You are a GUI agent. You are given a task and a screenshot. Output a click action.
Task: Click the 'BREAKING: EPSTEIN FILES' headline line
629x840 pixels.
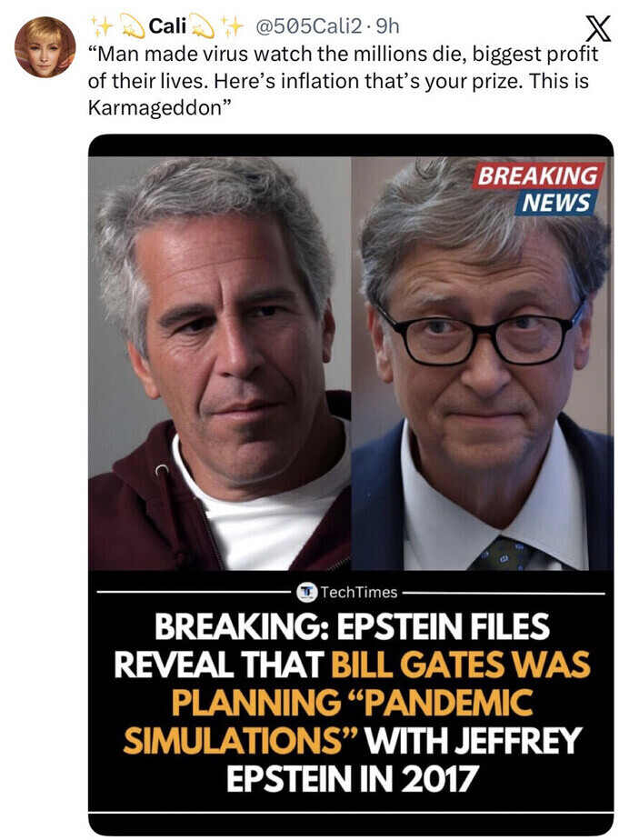[x=352, y=625]
